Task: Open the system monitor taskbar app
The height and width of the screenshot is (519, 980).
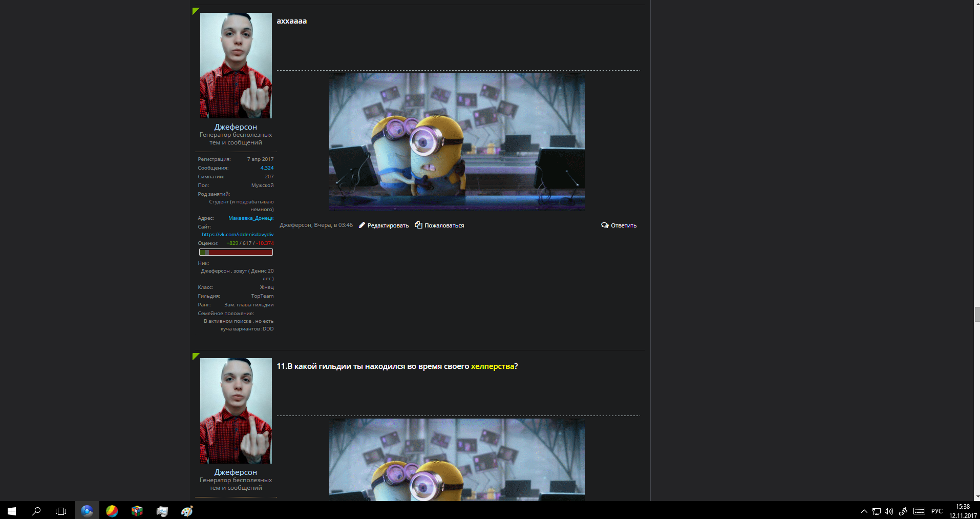Action: [162, 511]
